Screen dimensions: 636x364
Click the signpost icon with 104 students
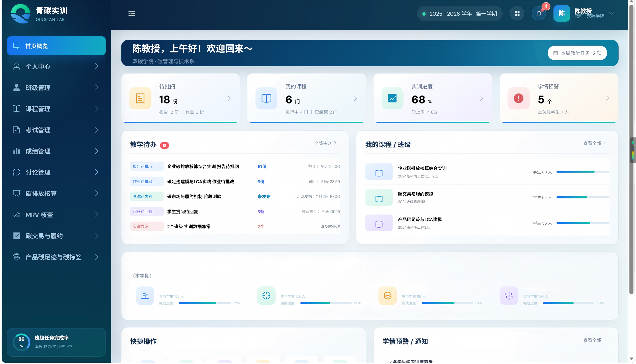(x=509, y=296)
